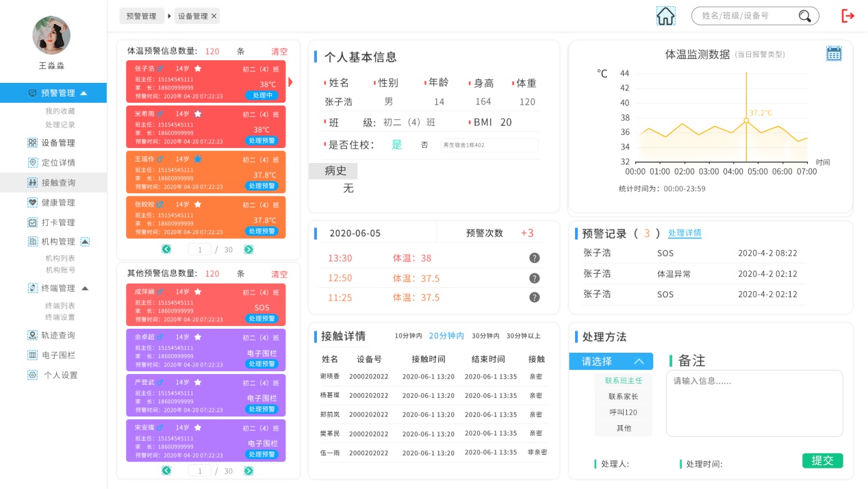Choose 联系家长 from the dropdown list

point(624,396)
